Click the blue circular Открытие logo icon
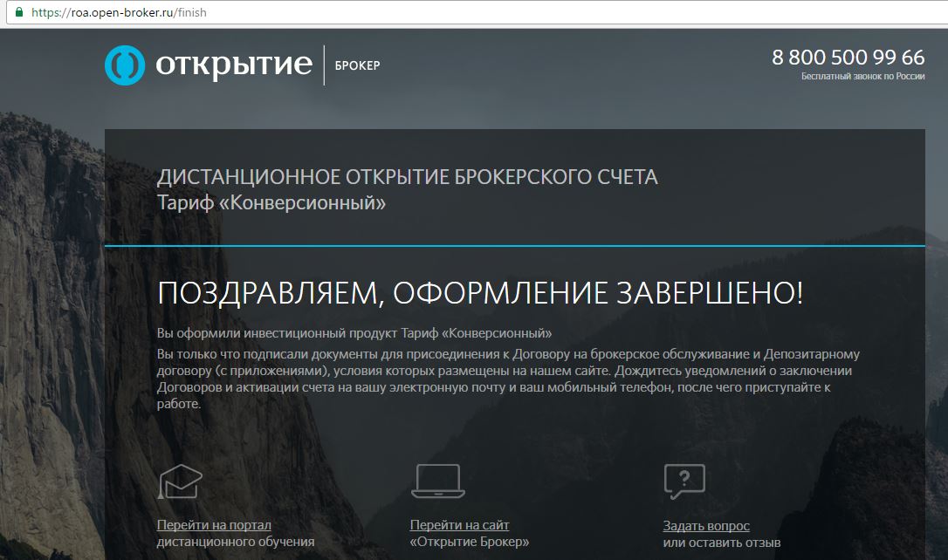Screen dimensions: 948x560 pos(125,65)
